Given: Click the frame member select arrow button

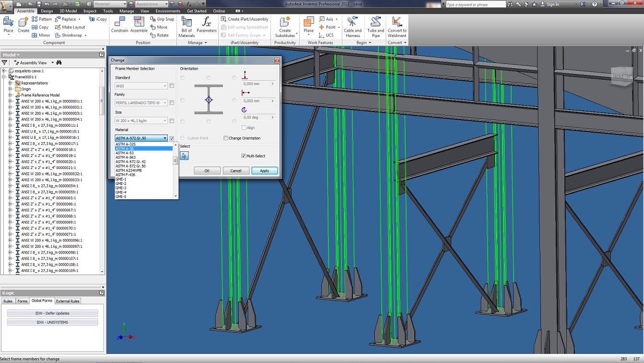Looking at the screenshot, I should click(x=184, y=156).
